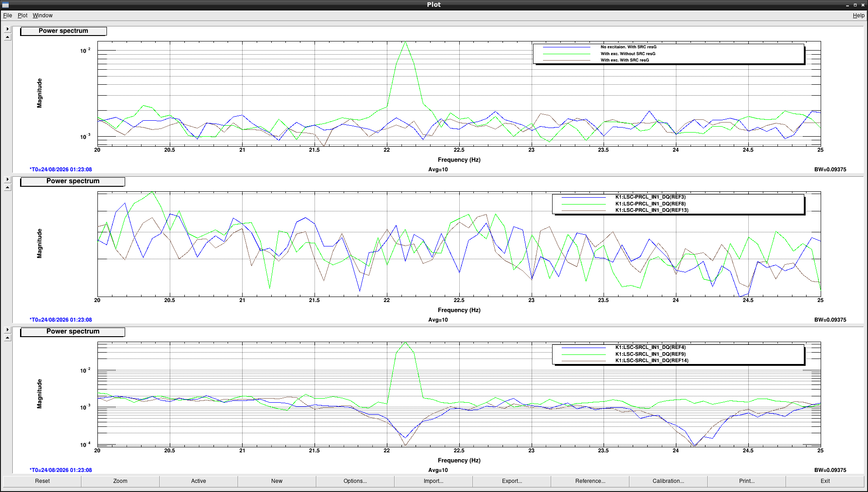Click the Import button
The height and width of the screenshot is (492, 868).
click(433, 481)
